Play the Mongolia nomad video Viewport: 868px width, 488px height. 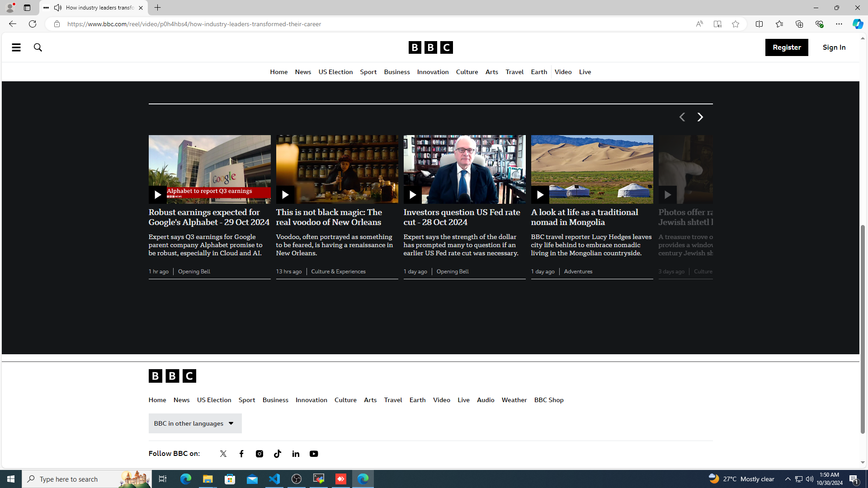tap(540, 195)
